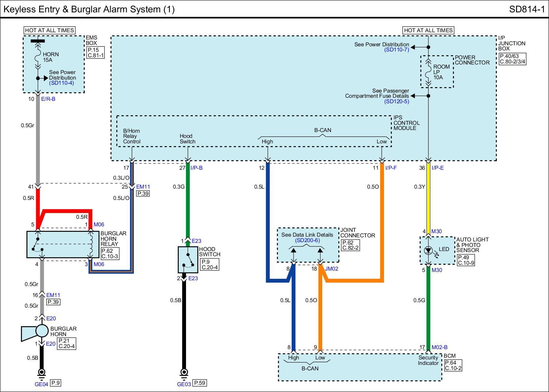Click the GE03 ground symbol
The width and height of the screenshot is (549, 392).
tap(184, 372)
